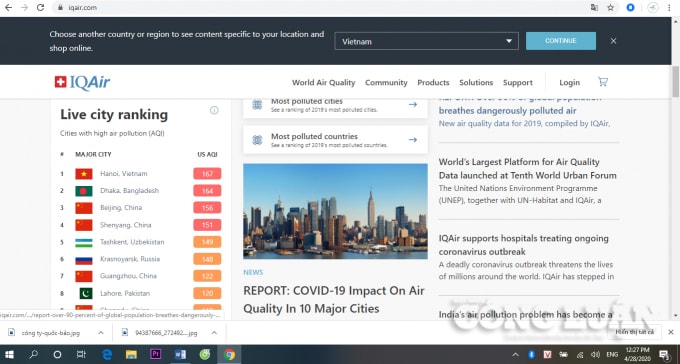Open COVID-19 Impact On Air Quality report
Screen dimensions: 680x364
333,299
